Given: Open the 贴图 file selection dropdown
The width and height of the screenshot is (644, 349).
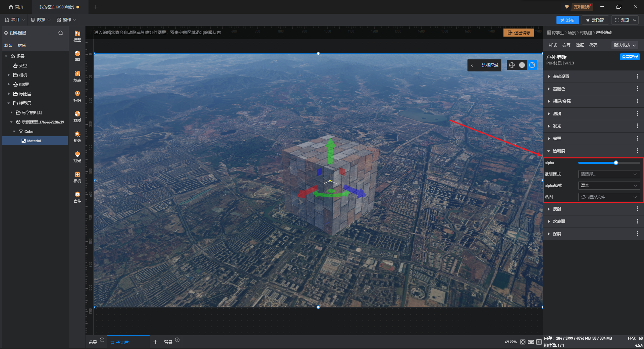Looking at the screenshot, I should (609, 197).
